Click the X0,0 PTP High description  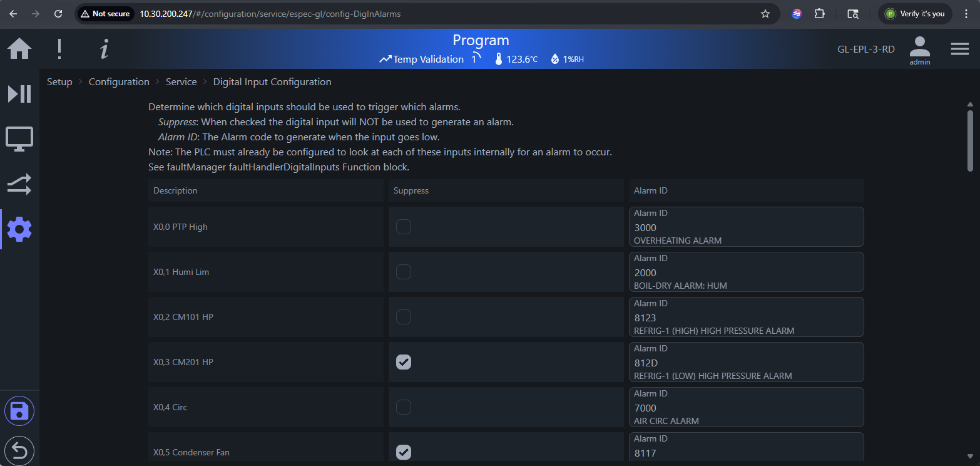click(180, 227)
